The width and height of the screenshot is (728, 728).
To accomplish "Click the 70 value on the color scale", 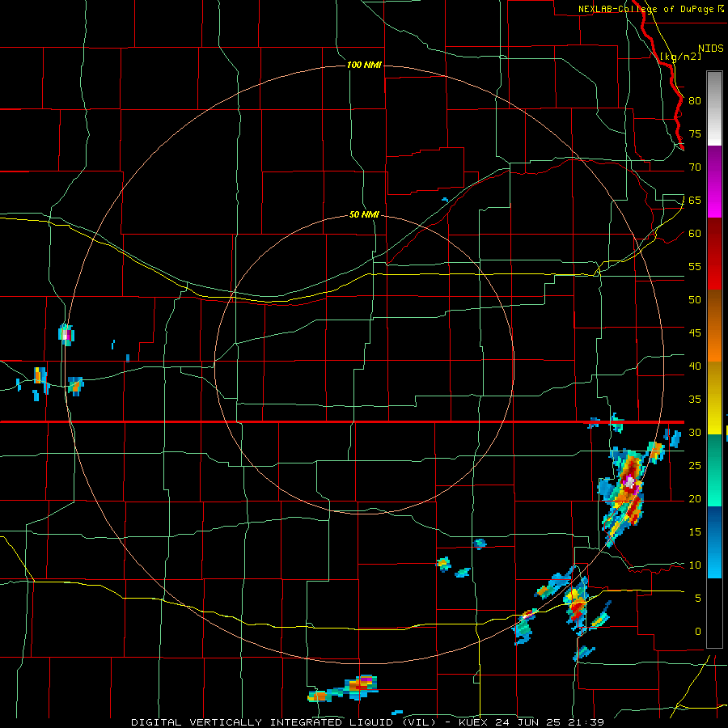I will (695, 167).
